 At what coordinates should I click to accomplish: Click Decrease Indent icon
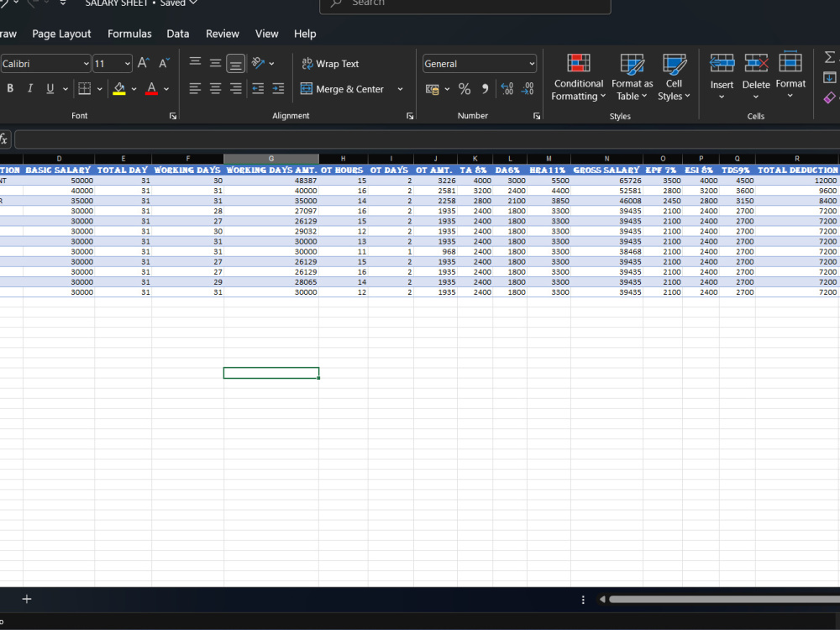point(258,88)
